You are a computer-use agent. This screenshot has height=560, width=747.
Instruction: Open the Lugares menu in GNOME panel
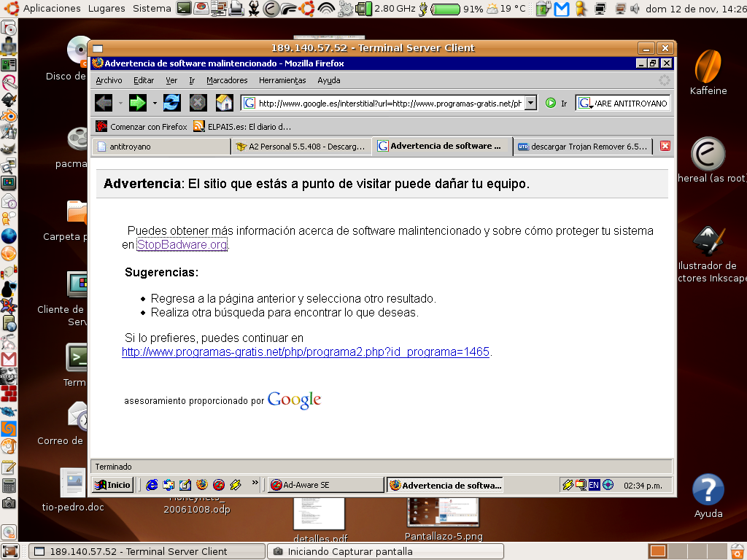(107, 9)
